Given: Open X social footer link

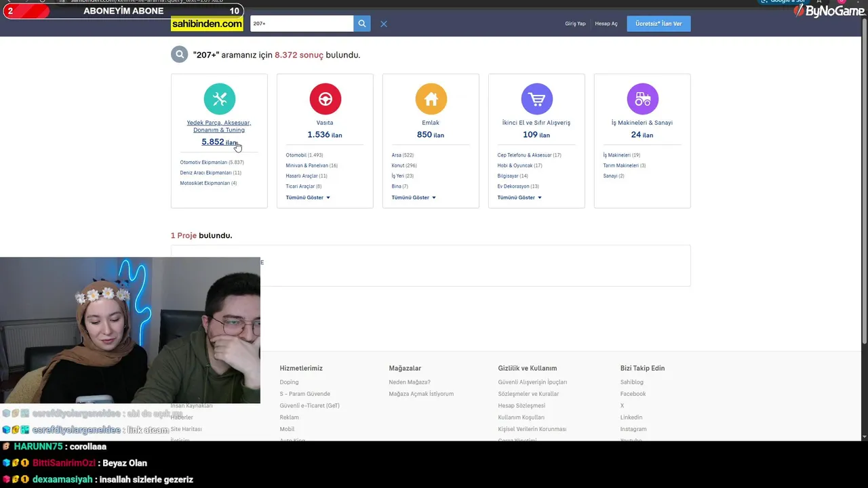Looking at the screenshot, I should click(622, 405).
